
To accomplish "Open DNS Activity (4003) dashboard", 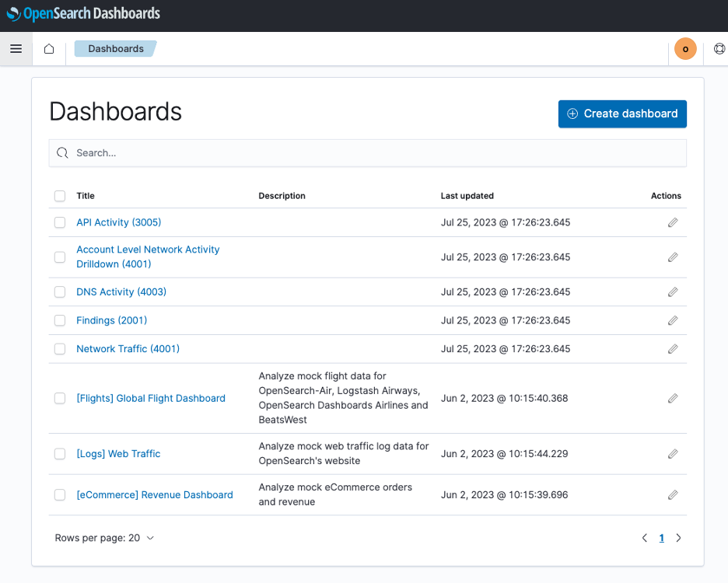I will 121,292.
